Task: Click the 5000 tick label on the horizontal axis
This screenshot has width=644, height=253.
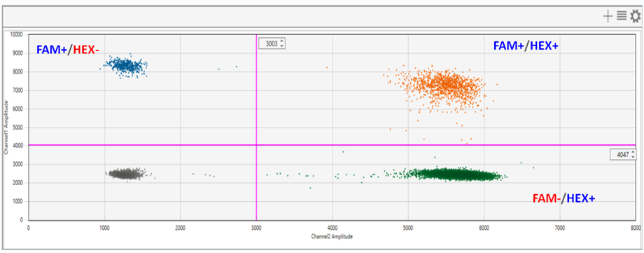Action: pos(408,227)
